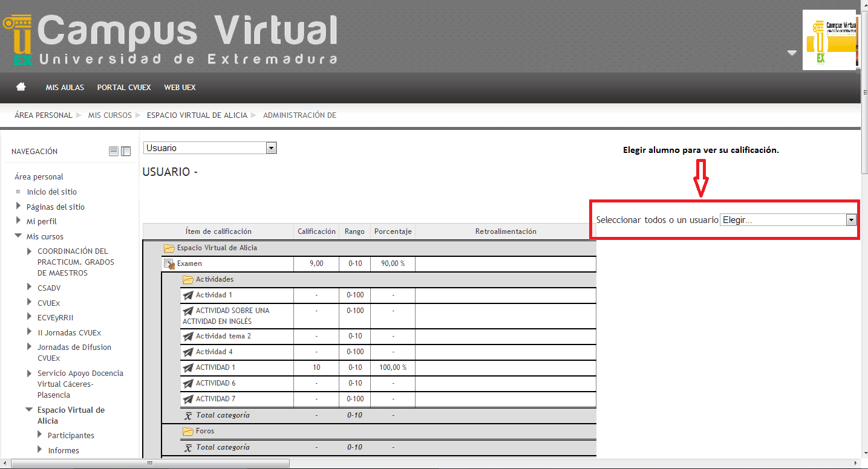The width and height of the screenshot is (868, 469).
Task: Click the assignment icon beside ACTIVIDAD 6
Action: 188,383
